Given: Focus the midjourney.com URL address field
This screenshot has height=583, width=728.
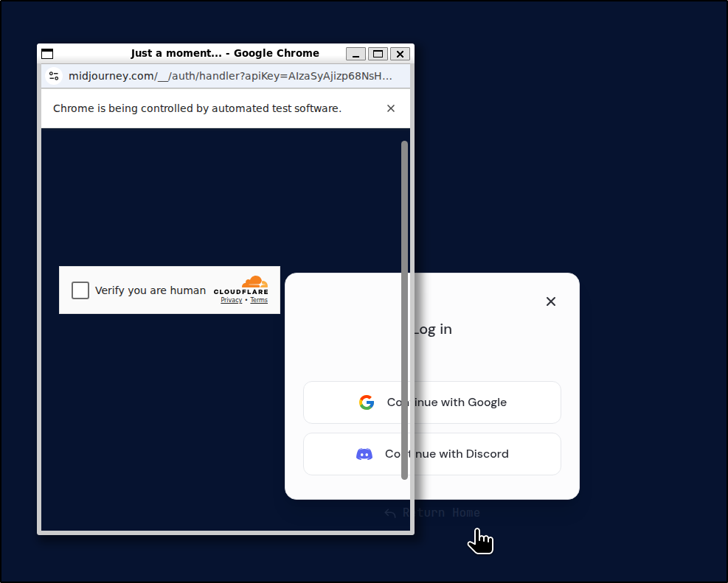Looking at the screenshot, I should [230, 76].
